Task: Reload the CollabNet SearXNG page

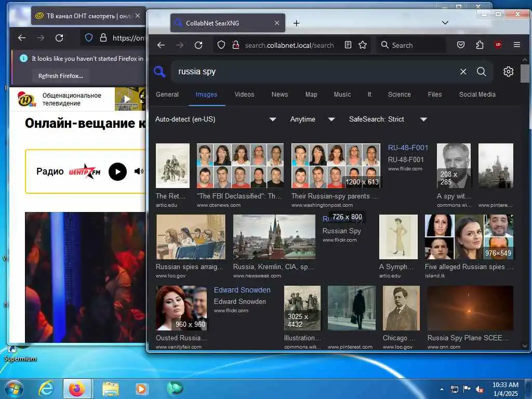Action: point(198,45)
